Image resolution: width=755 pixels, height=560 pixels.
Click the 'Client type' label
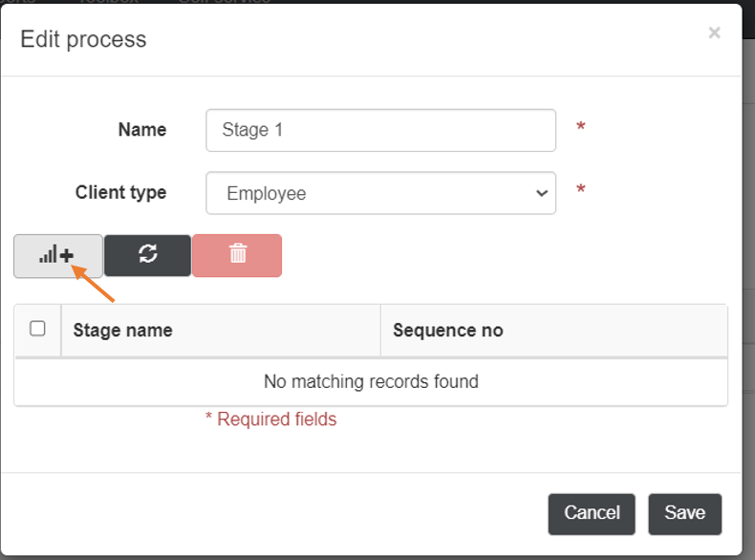[x=120, y=193]
